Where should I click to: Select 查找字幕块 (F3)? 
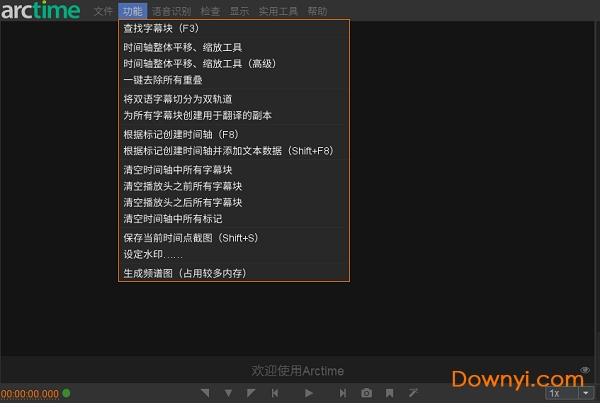tap(234, 28)
